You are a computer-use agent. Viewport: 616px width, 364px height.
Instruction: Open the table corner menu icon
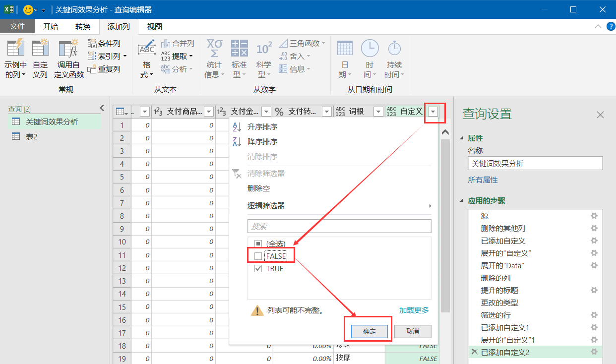121,112
